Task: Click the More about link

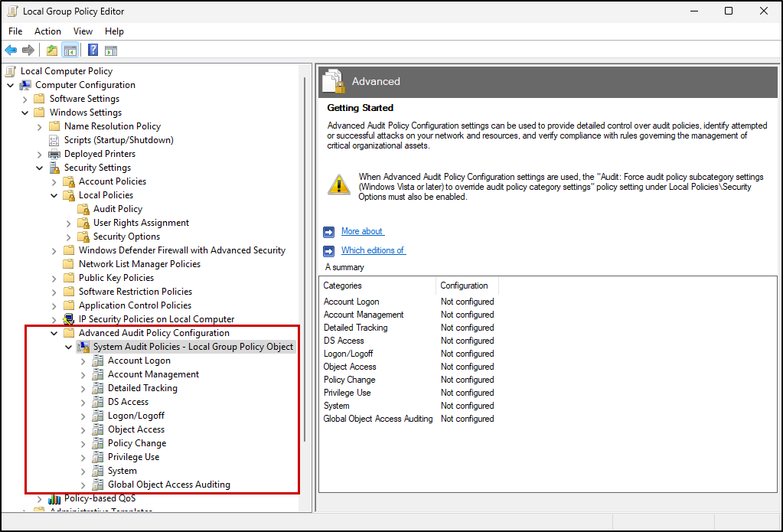Action: [362, 231]
